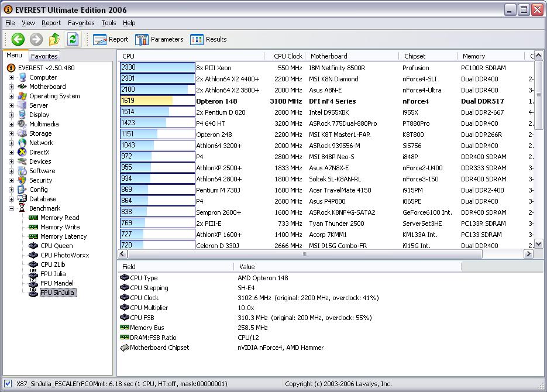
Task: Sort by the Memory column header
Action: point(490,56)
